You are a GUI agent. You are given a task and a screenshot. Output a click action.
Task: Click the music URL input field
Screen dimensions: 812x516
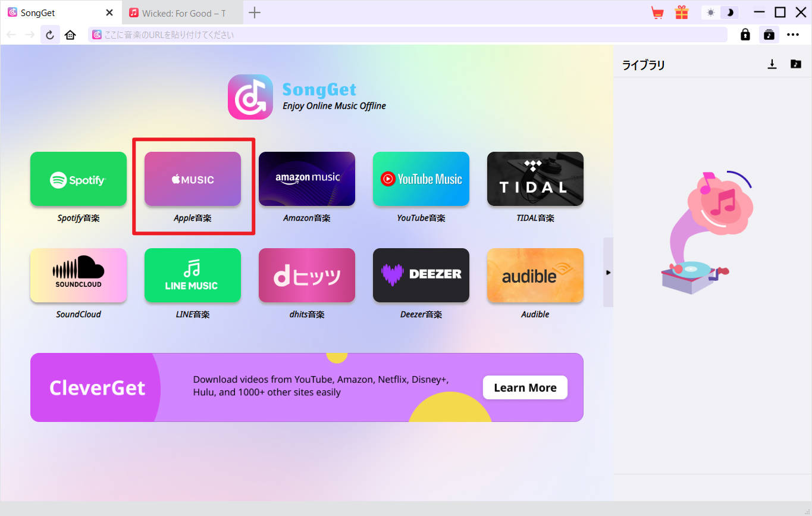pyautogui.click(x=357, y=34)
